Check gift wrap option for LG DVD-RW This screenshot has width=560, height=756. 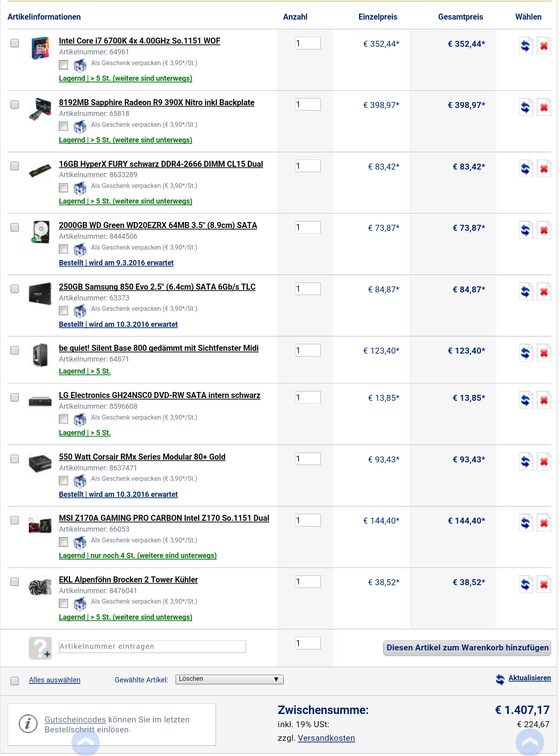(x=63, y=419)
